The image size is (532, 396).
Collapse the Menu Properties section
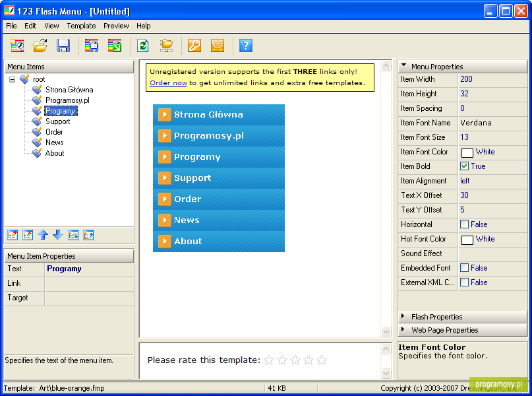pyautogui.click(x=403, y=65)
